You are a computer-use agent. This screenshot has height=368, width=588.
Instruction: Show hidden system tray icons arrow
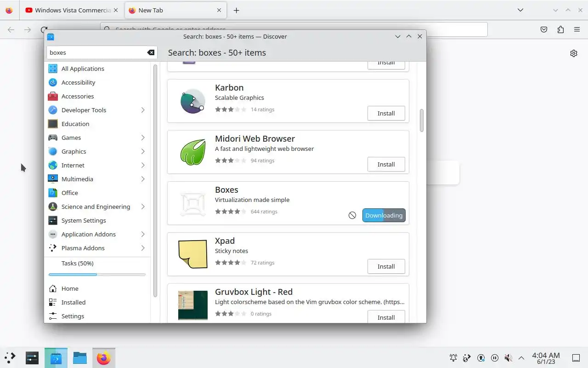coord(521,358)
